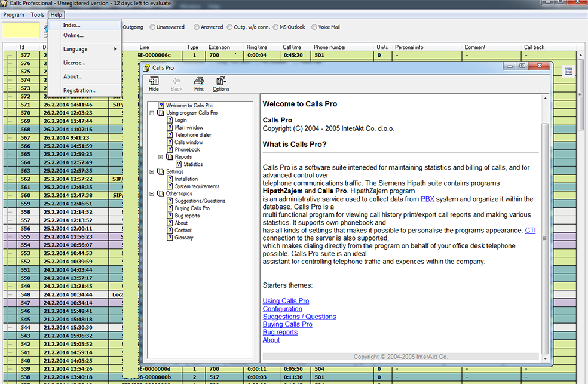
Task: Select the Outg. w/o conn. radio filter
Action: coord(229,27)
